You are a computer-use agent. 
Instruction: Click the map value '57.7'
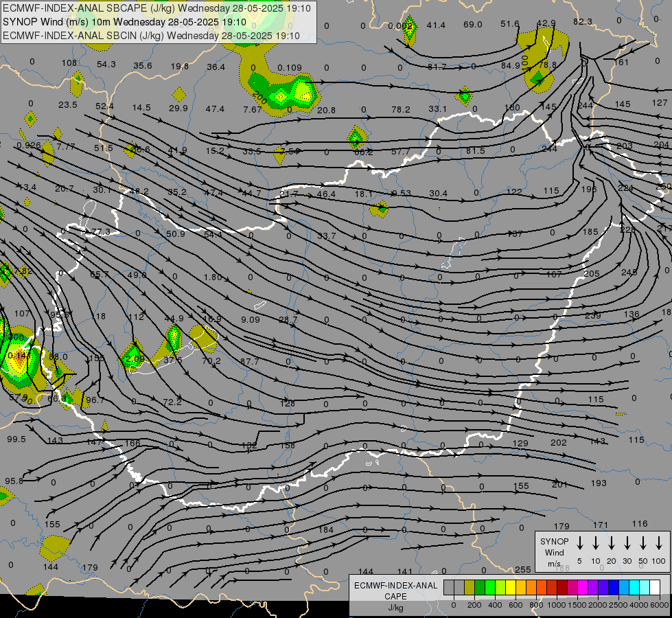click(401, 151)
